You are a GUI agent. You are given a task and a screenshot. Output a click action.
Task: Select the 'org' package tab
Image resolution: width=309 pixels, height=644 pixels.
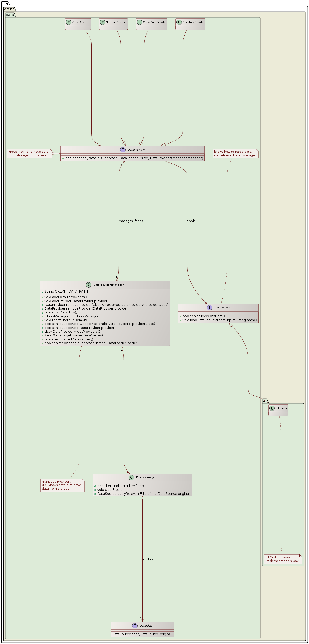(x=5, y=4)
